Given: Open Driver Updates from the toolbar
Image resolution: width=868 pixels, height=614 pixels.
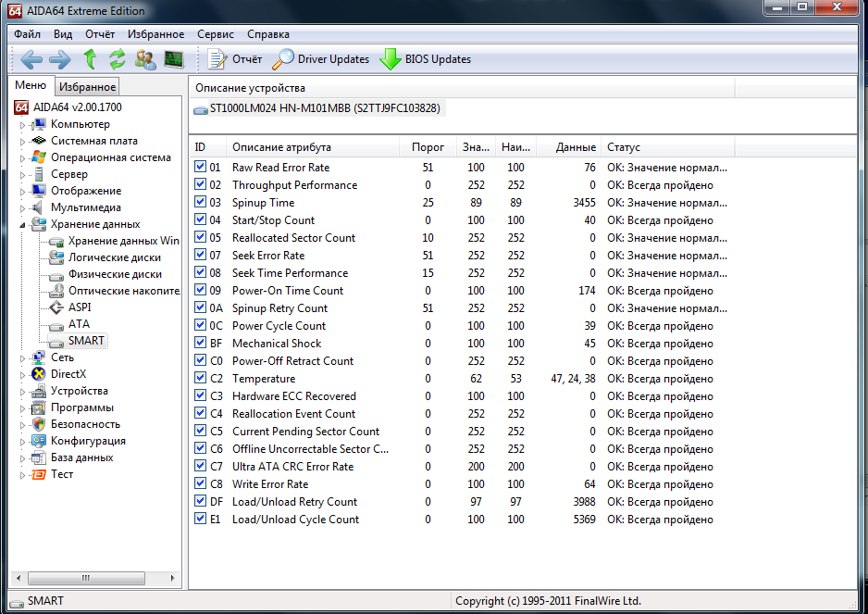Looking at the screenshot, I should pos(320,59).
